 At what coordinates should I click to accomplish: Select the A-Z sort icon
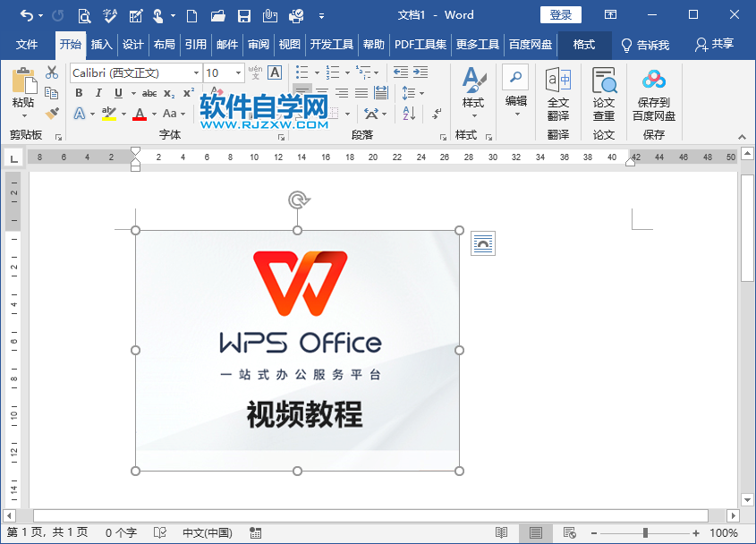pos(407,114)
